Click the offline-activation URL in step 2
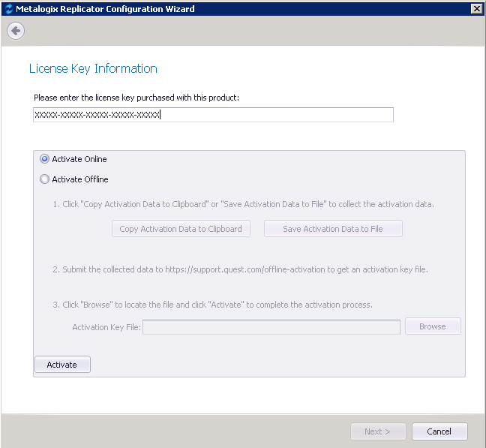This screenshot has height=448, width=486. tap(244, 269)
